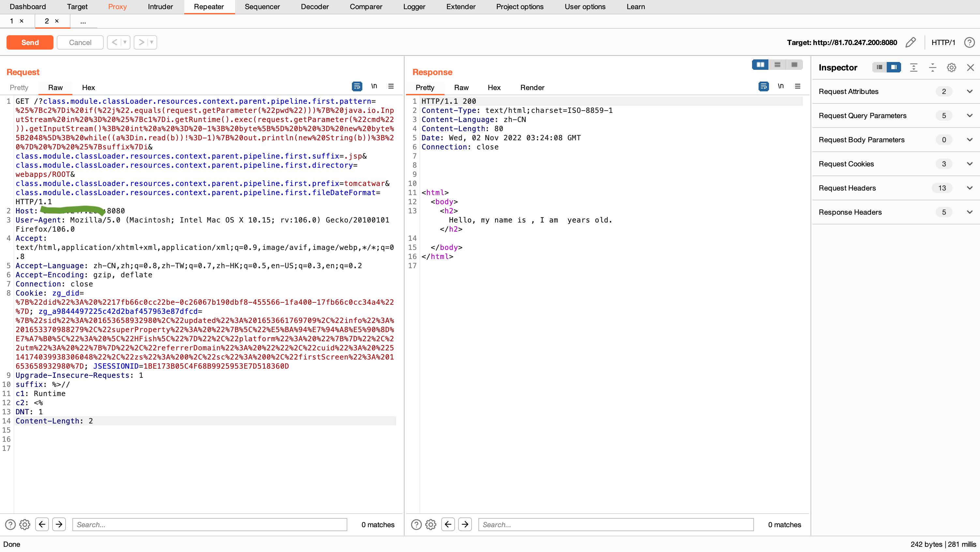Select combined tabbed layout icon
The image size is (980, 552).
coord(794,65)
